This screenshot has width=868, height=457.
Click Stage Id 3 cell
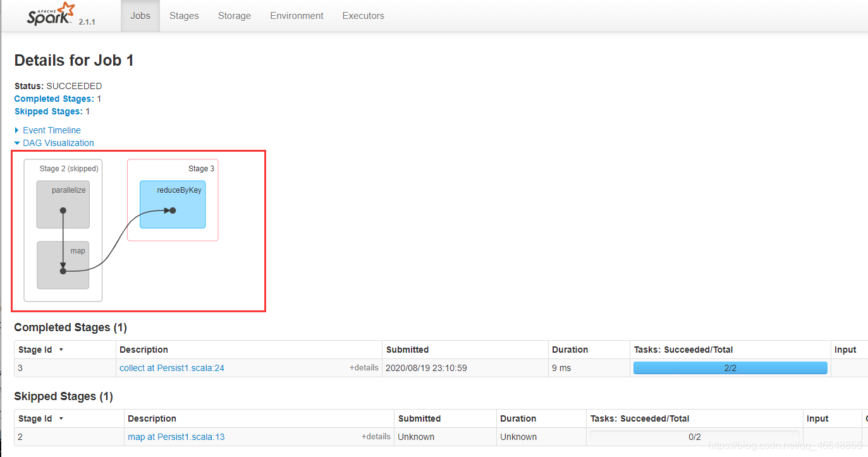pyautogui.click(x=65, y=368)
